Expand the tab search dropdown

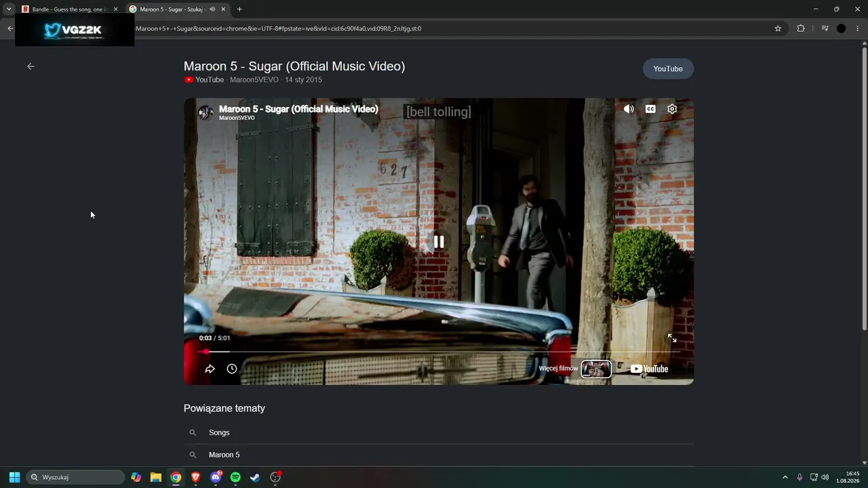[x=9, y=9]
